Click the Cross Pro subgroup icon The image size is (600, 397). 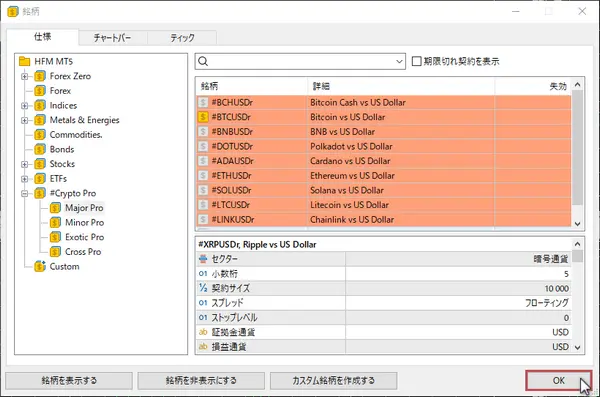(55, 252)
